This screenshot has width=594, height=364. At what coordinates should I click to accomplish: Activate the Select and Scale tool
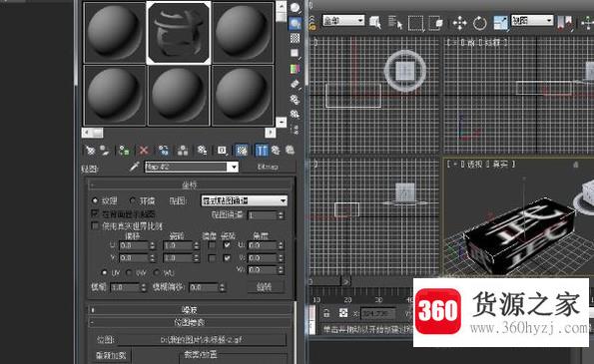(x=501, y=23)
